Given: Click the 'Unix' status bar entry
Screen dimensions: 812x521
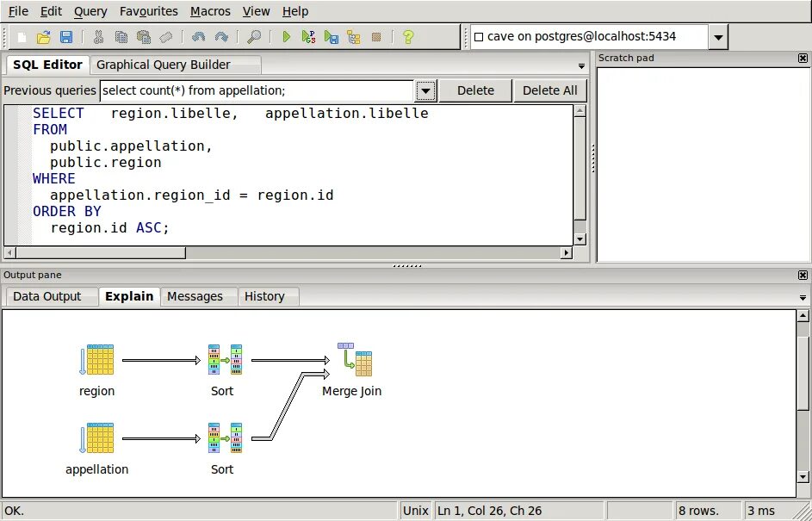Looking at the screenshot, I should point(415,511).
